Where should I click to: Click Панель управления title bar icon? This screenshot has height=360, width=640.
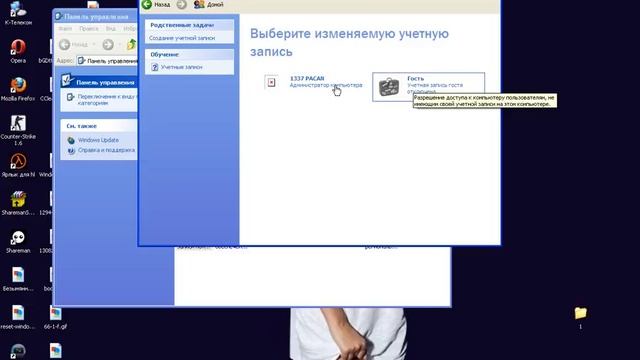[59, 16]
